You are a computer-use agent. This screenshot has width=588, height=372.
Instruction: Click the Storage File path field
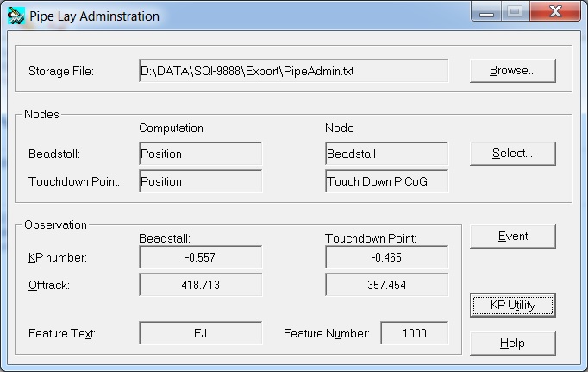pos(293,71)
